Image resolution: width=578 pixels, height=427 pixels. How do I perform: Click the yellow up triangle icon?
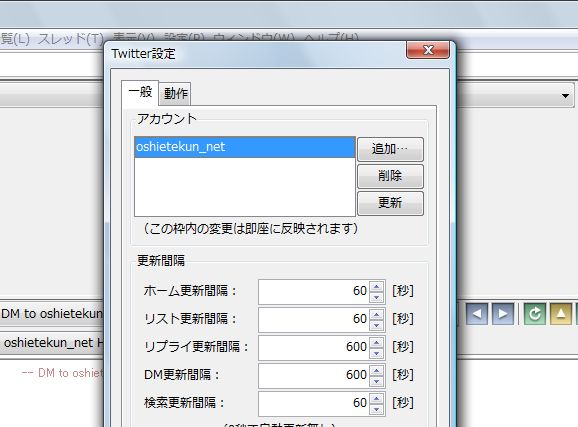[561, 314]
